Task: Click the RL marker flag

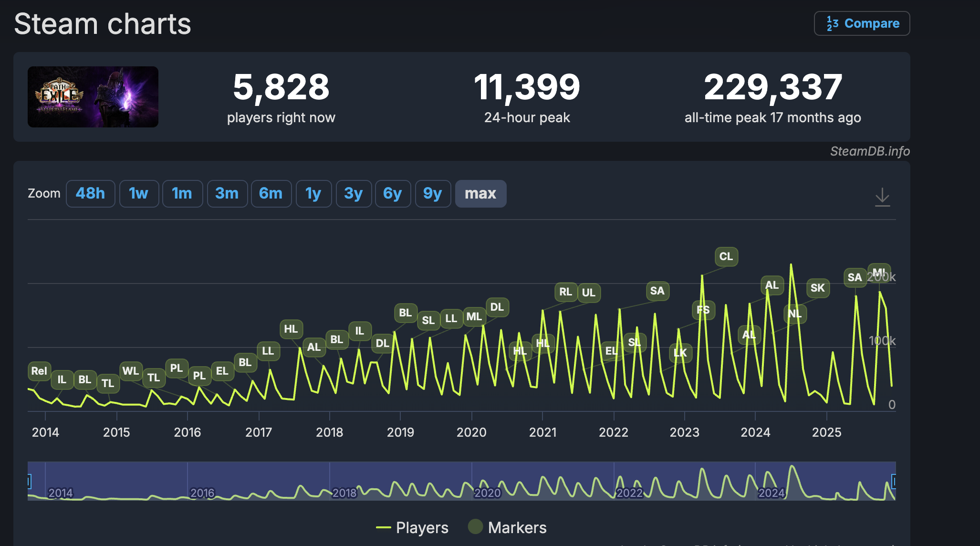Action: pos(565,292)
